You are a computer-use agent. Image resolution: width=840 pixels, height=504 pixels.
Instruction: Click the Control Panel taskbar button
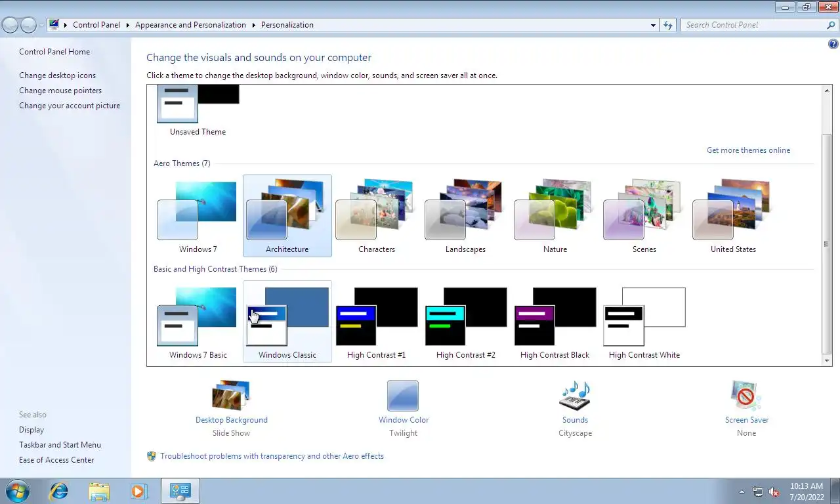[x=180, y=491]
